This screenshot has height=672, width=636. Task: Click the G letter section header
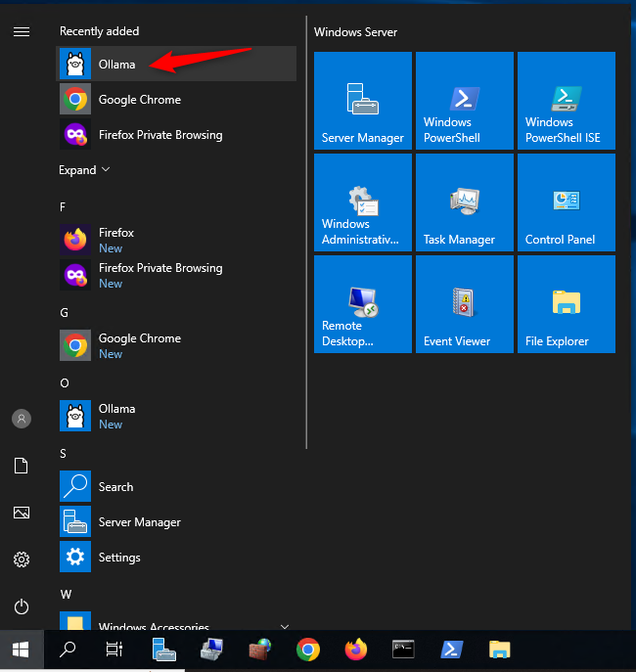(64, 313)
